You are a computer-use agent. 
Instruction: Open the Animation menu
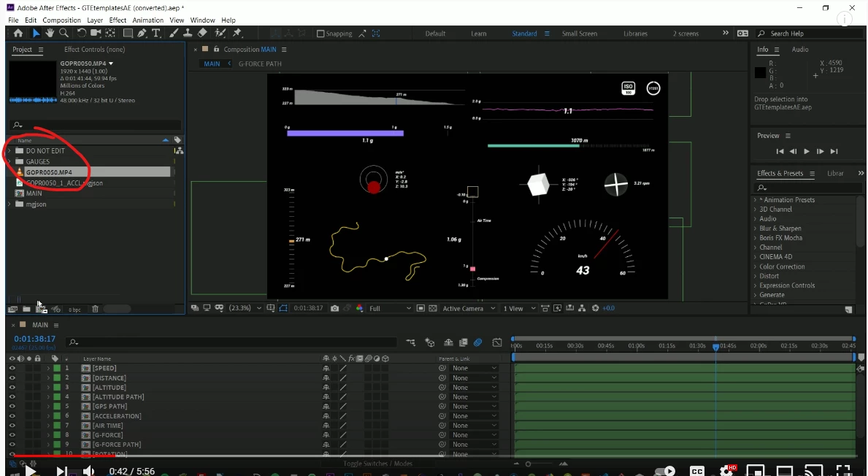[147, 20]
